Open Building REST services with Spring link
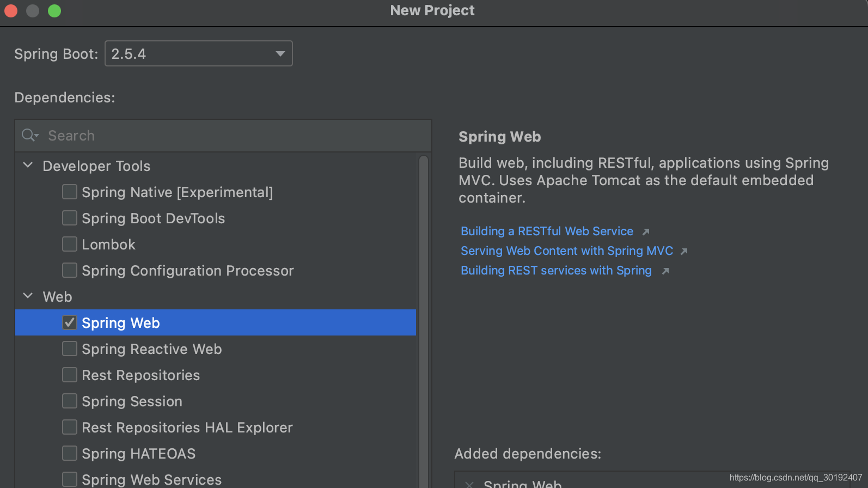The image size is (868, 488). (556, 271)
